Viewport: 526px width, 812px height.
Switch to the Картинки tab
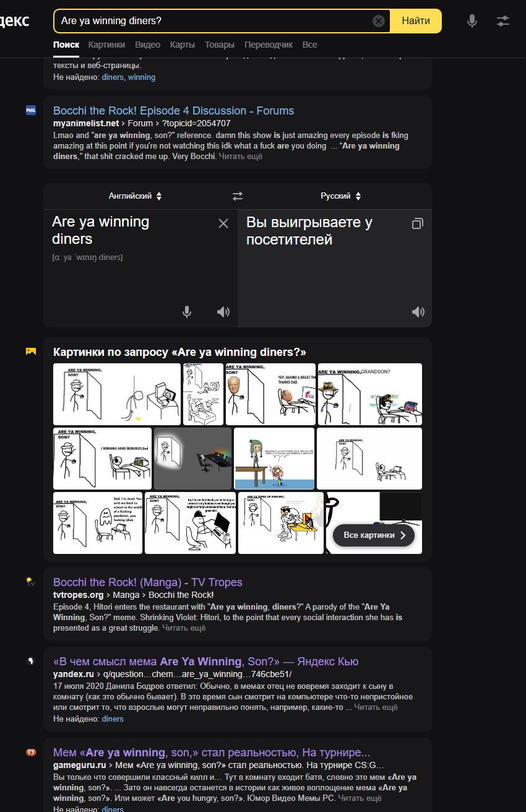(106, 45)
